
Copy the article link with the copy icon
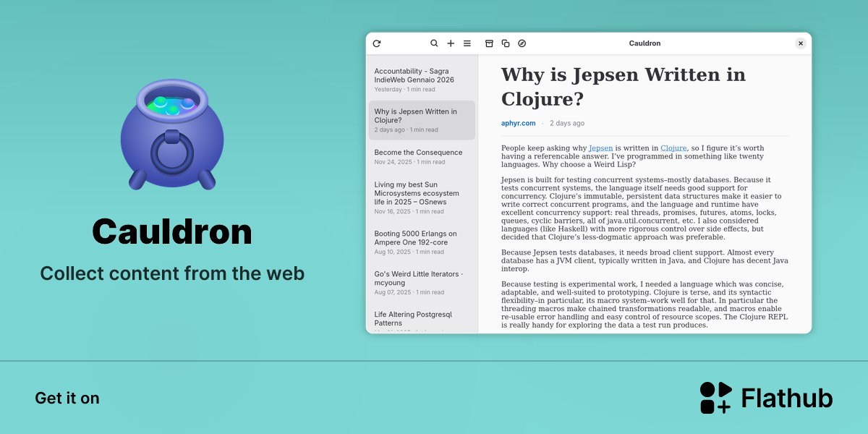pos(506,43)
